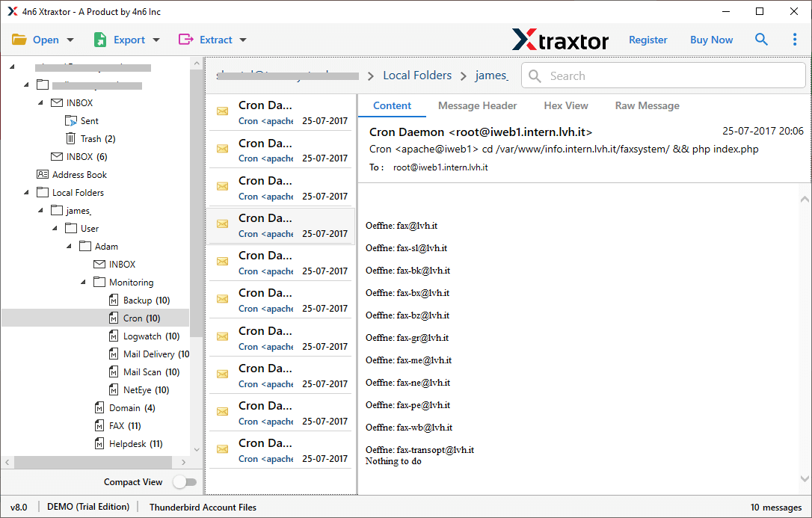Screen dimensions: 812x518
Task: Click the Register link
Action: 648,39
